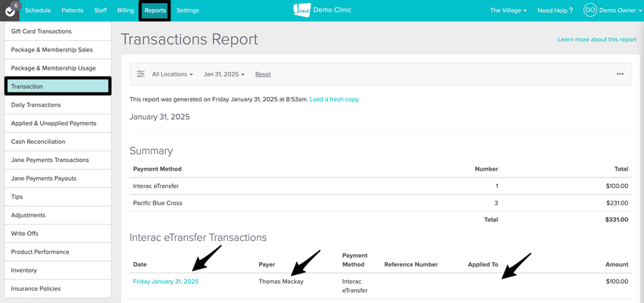Select the Reports tab
The height and width of the screenshot is (303, 644).
click(x=155, y=11)
